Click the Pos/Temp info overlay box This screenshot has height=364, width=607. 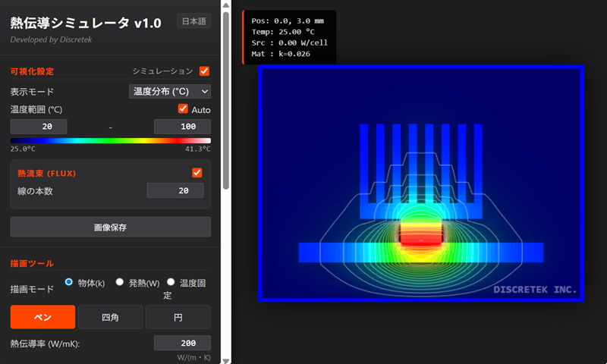point(289,37)
